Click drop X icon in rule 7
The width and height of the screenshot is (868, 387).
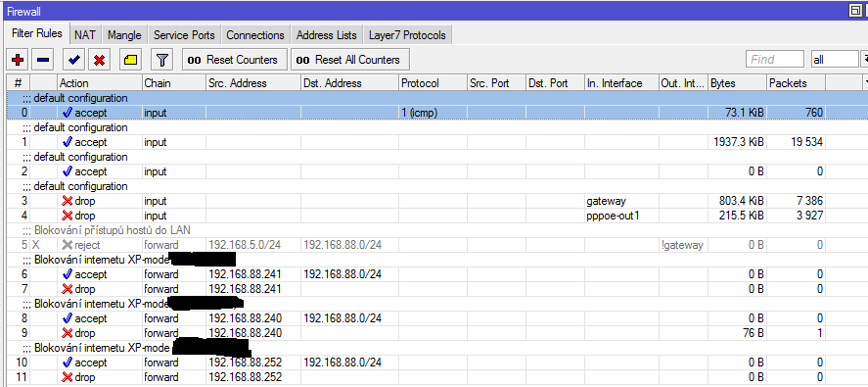pyautogui.click(x=67, y=289)
